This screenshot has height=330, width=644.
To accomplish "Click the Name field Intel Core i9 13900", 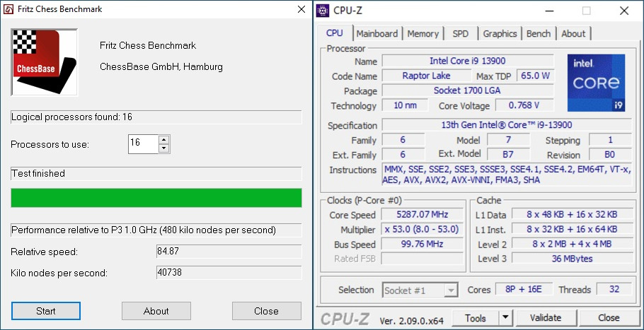I will [x=468, y=61].
